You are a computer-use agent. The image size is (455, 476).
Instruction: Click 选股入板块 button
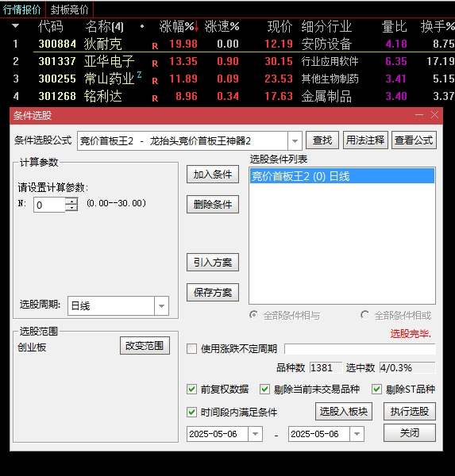pos(344,411)
